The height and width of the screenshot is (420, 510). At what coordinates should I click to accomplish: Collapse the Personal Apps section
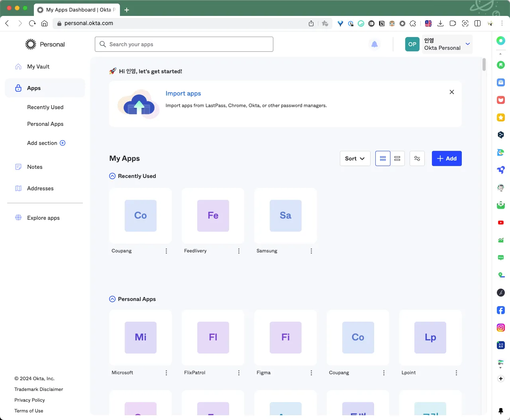point(112,299)
